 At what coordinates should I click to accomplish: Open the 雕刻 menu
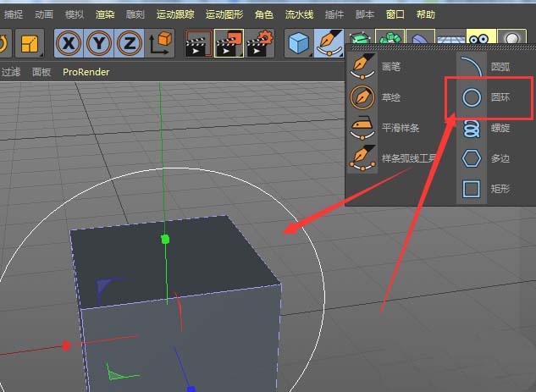(x=135, y=14)
